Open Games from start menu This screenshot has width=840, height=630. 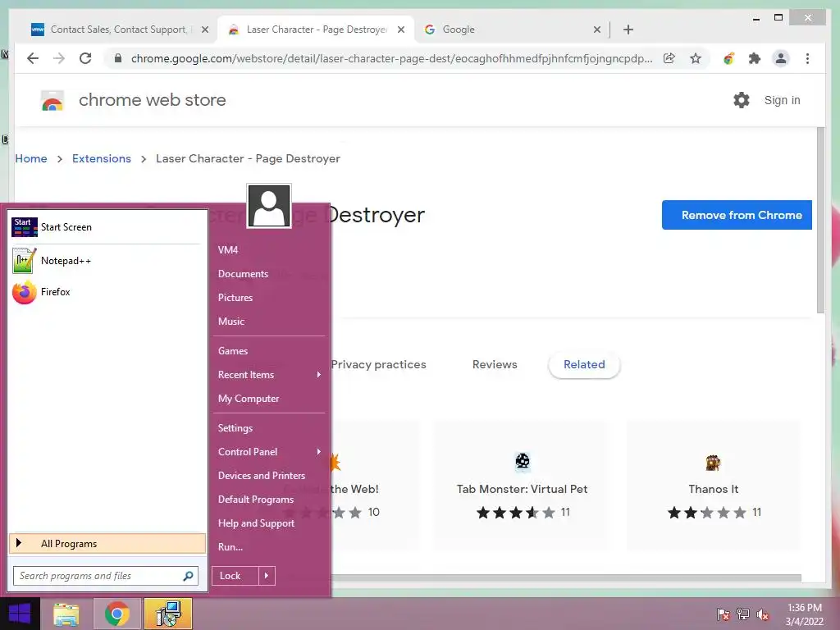click(x=233, y=351)
